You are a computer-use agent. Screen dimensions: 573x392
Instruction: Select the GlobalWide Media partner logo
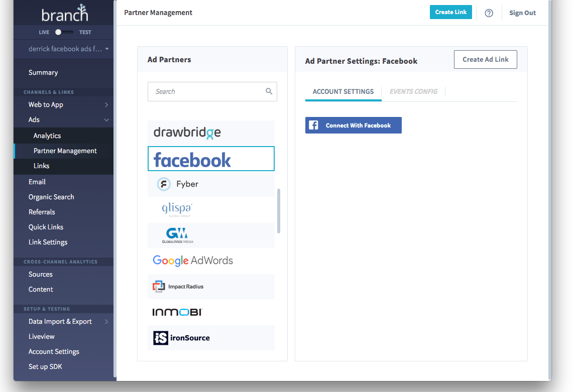[x=210, y=235]
